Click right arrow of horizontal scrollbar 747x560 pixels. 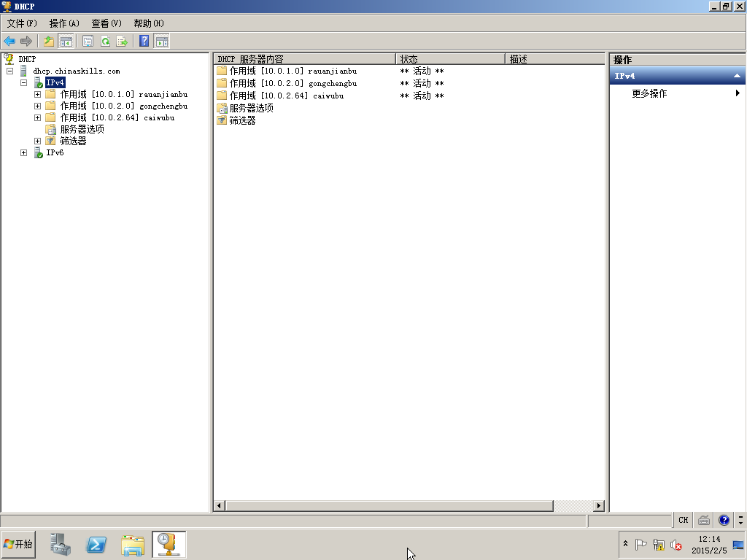pos(599,506)
